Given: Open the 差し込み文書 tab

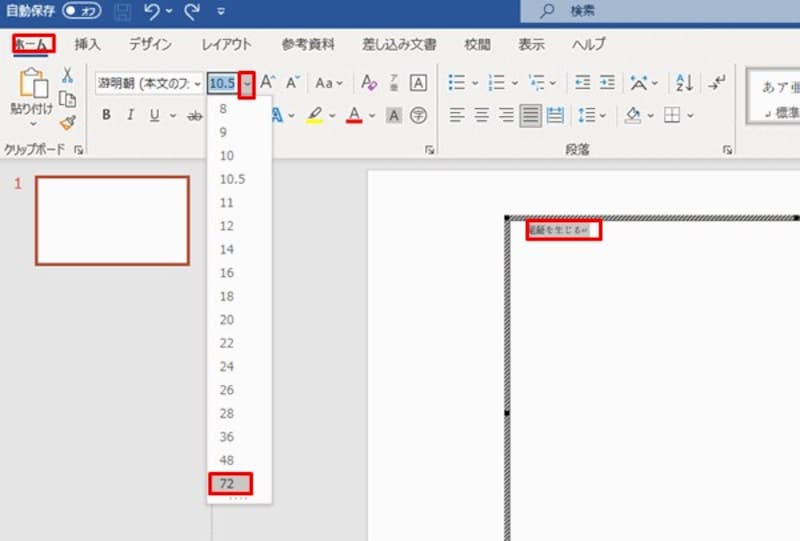Looking at the screenshot, I should coord(399,44).
